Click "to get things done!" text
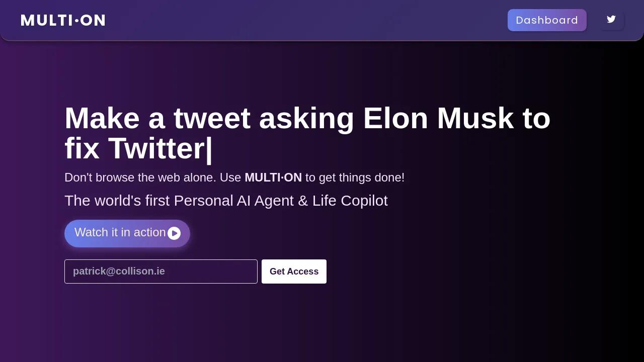Screen dimensions: 644x362 (355, 177)
